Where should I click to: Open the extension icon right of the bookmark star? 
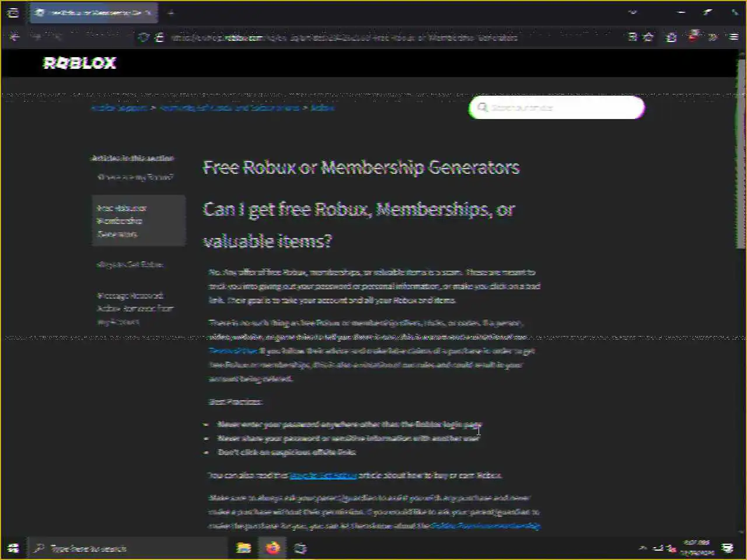coord(672,37)
